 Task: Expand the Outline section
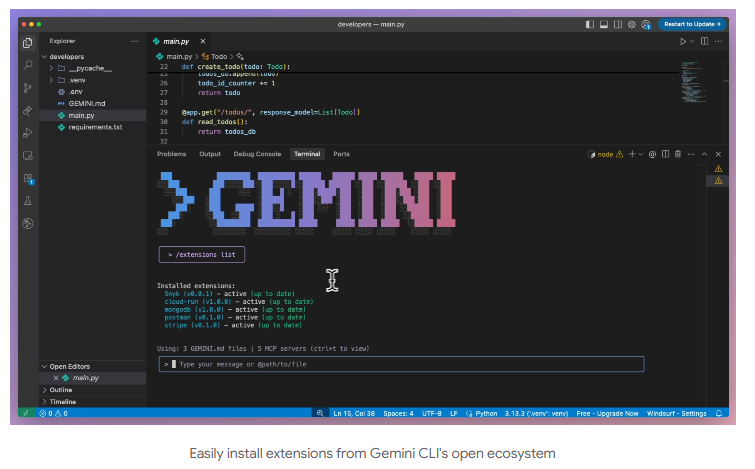click(x=61, y=390)
